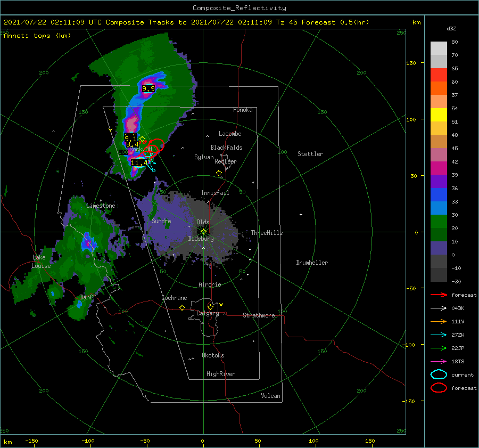Pick magenta swatch between 42 and 39 dBZ

[x=439, y=168]
